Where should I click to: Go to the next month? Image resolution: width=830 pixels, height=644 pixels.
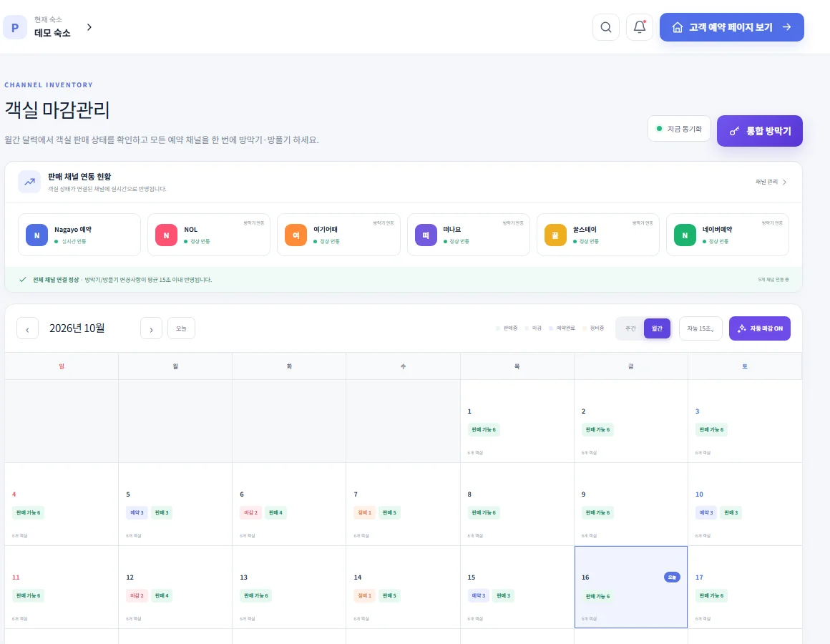click(x=152, y=328)
